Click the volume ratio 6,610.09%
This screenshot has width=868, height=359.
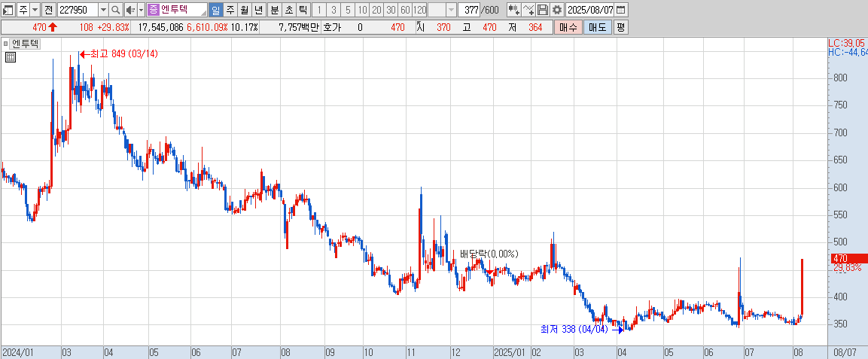(206, 27)
